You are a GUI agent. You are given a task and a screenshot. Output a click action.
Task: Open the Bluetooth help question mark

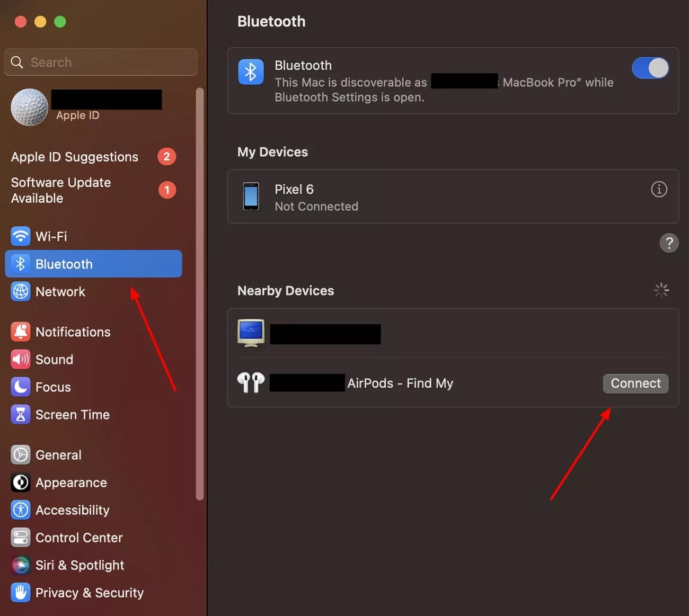tap(669, 243)
